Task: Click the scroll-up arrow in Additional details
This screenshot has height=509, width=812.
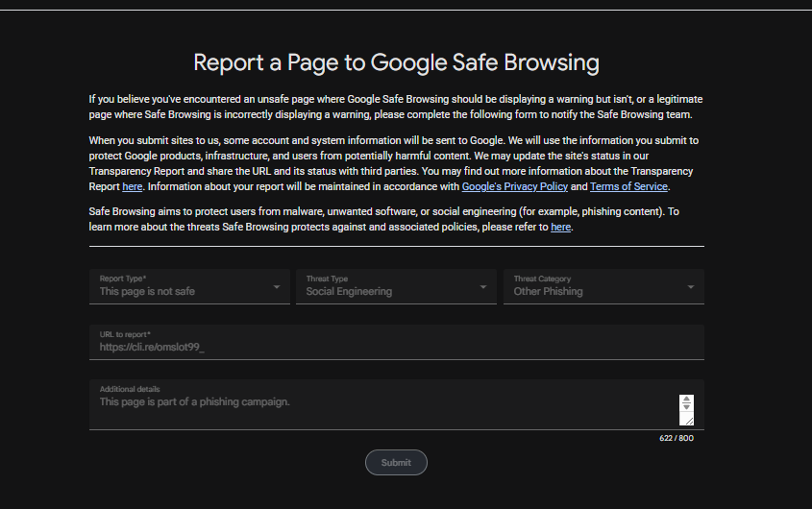Action: (686, 400)
